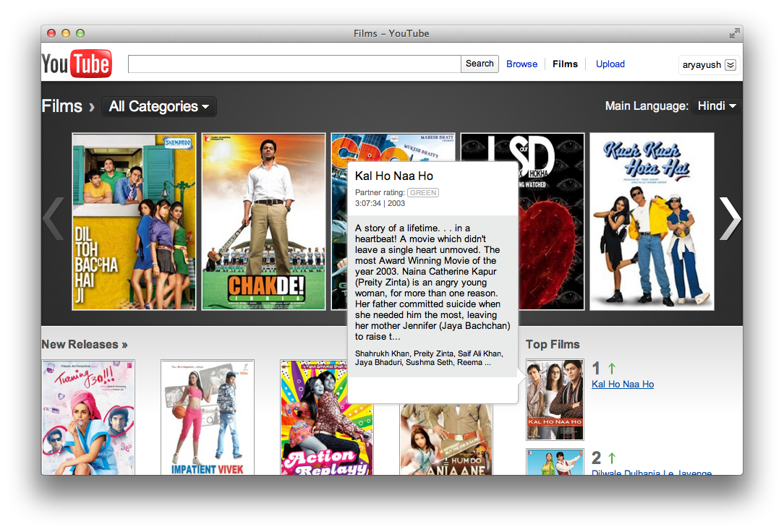Screen dimensions: 784x532
Task: Click the Search button
Action: (x=480, y=64)
